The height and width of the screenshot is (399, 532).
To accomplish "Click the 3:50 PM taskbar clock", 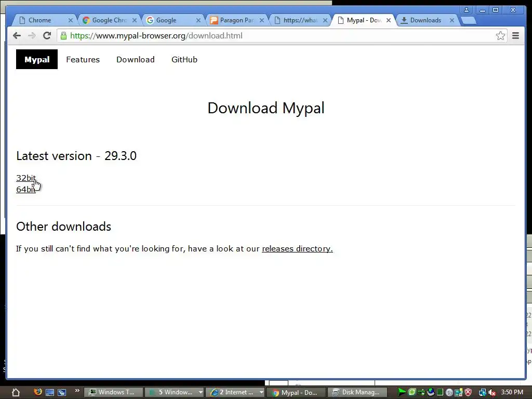I will [x=512, y=392].
